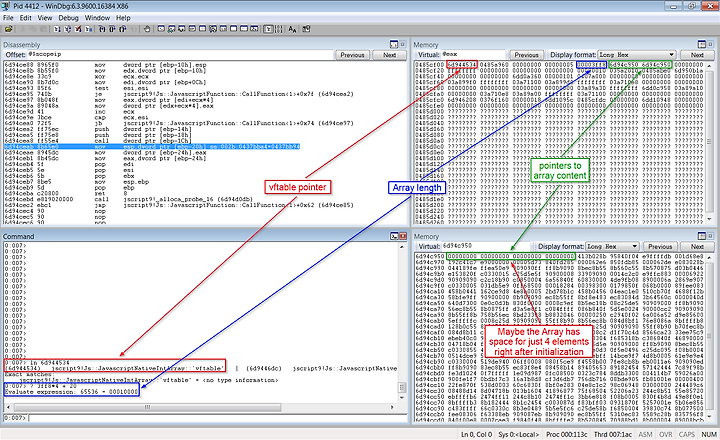This screenshot has width=720, height=440.
Task: Click the lower Memory panel dock icon
Action: (702, 236)
